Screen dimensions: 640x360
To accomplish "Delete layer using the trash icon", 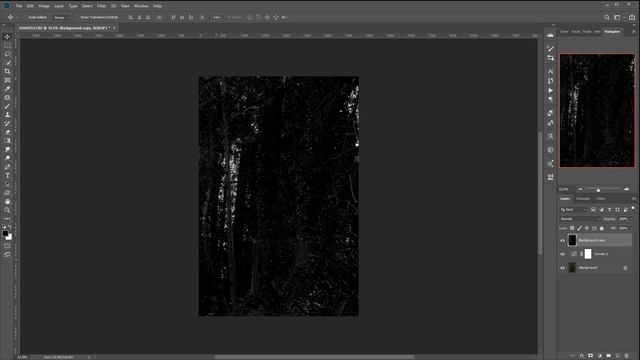I will click(x=627, y=356).
